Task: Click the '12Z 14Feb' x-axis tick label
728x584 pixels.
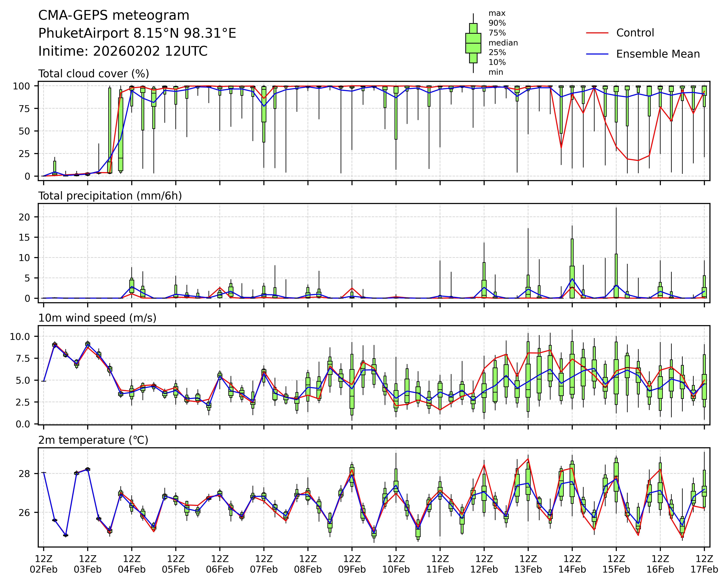Action: coord(572,564)
